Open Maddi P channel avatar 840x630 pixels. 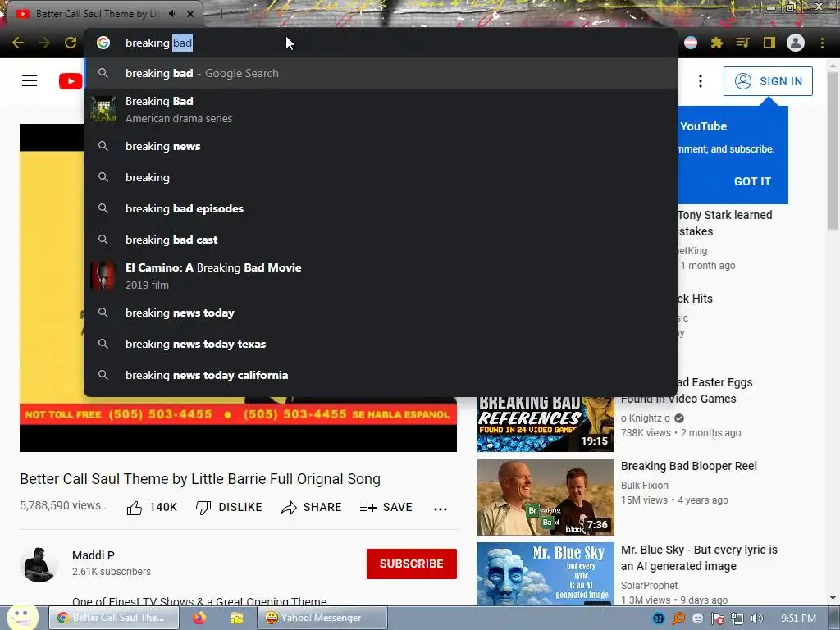point(39,564)
